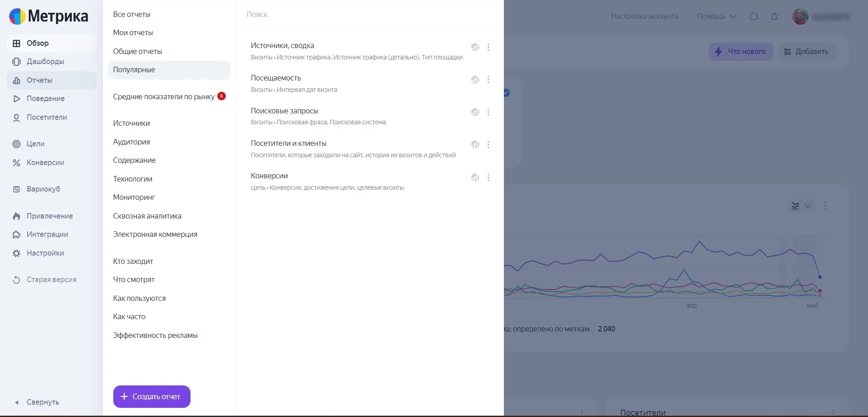Open three-dot menu for Поисковые запросы

click(x=488, y=112)
